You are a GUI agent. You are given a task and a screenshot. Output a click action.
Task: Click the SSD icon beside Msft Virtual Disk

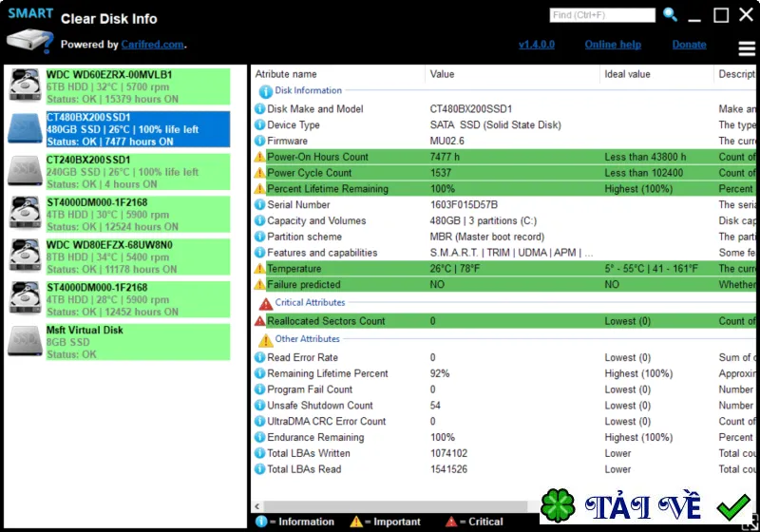tap(25, 341)
